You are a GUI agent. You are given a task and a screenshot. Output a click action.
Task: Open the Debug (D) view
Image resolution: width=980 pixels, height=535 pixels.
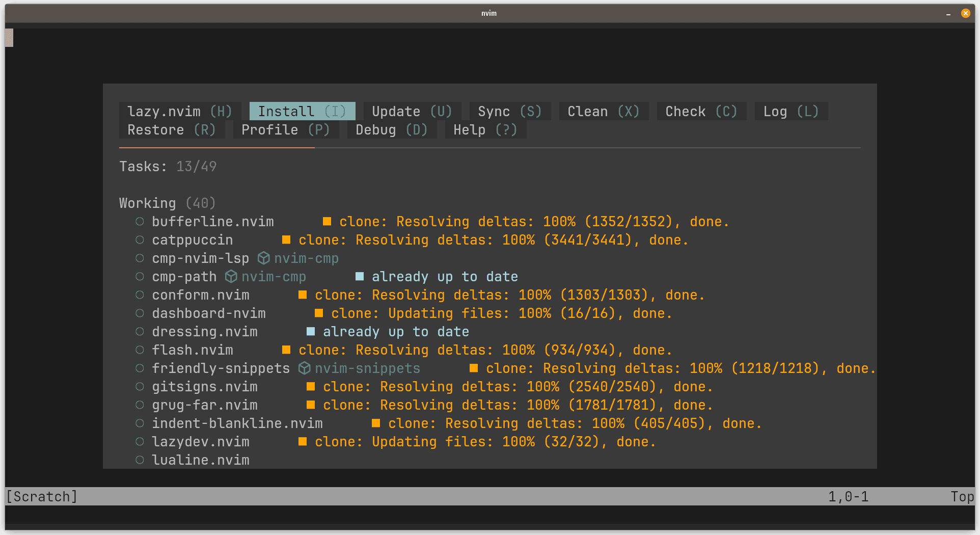coord(392,130)
